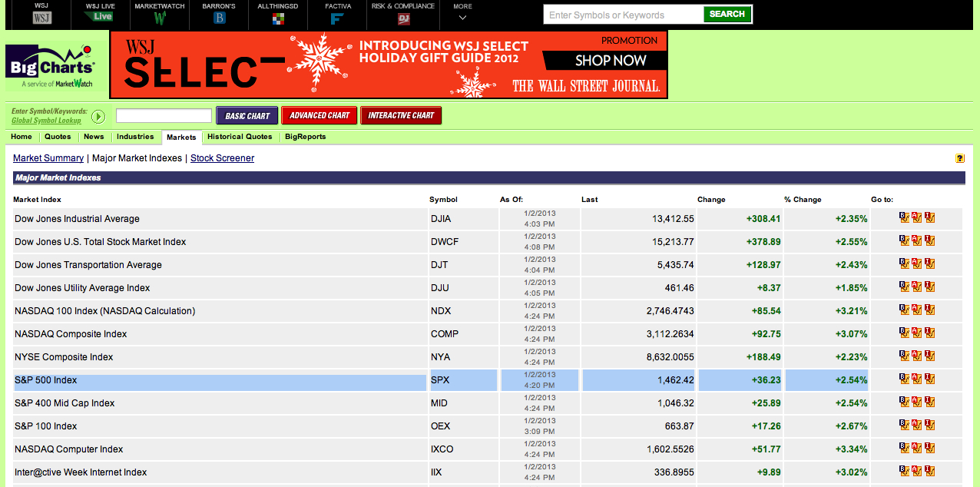Open advanced chart icon for SPX row
Screen dimensions: 980x487
click(916, 379)
